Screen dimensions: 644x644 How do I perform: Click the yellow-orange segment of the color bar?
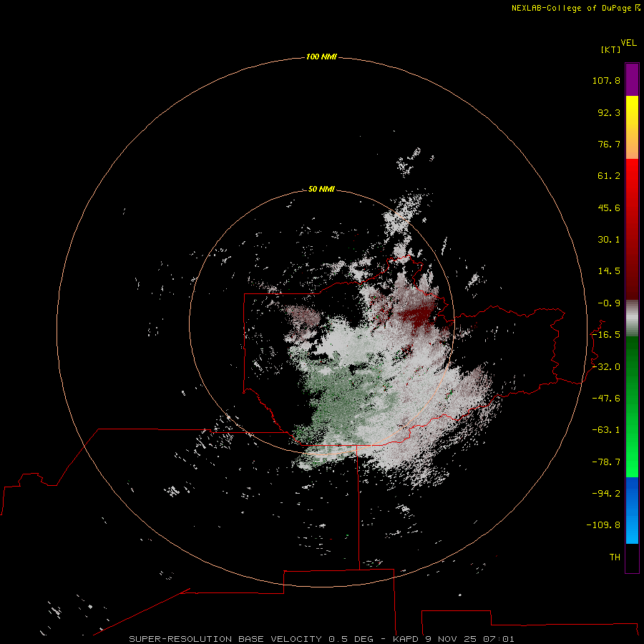point(632,127)
